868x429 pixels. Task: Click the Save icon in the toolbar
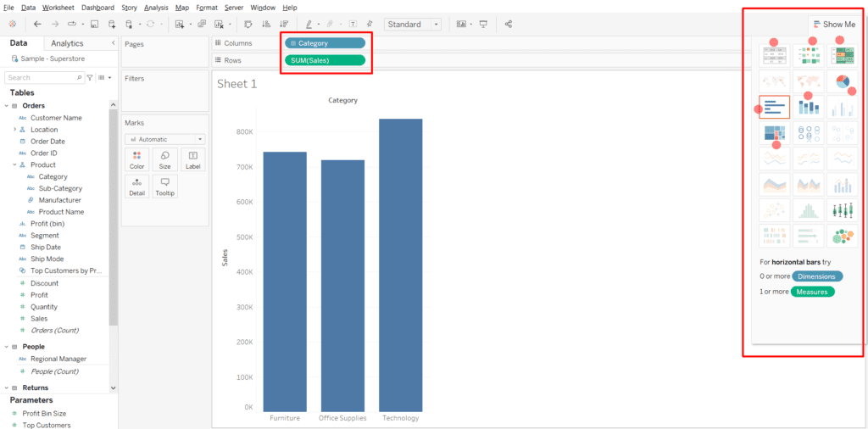(94, 25)
